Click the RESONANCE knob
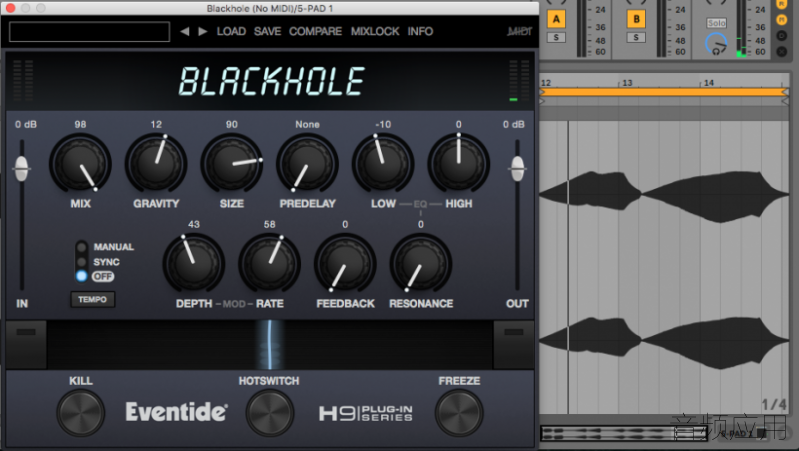 pos(421,264)
